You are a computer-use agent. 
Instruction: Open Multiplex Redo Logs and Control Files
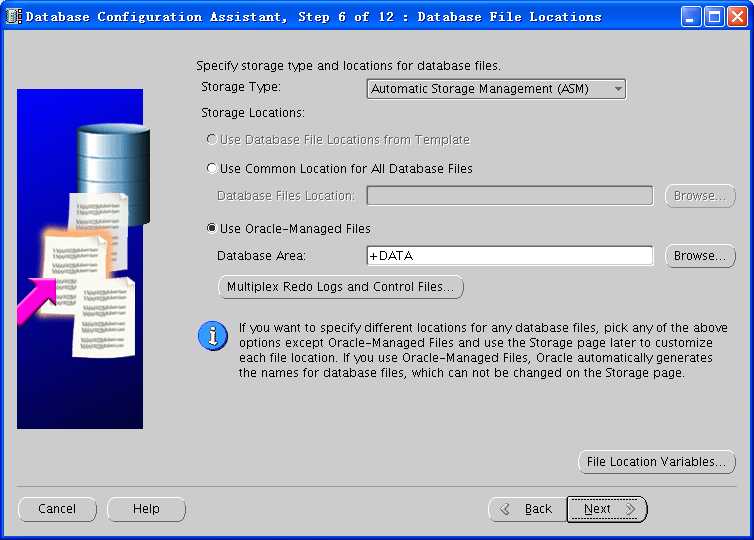click(x=340, y=287)
